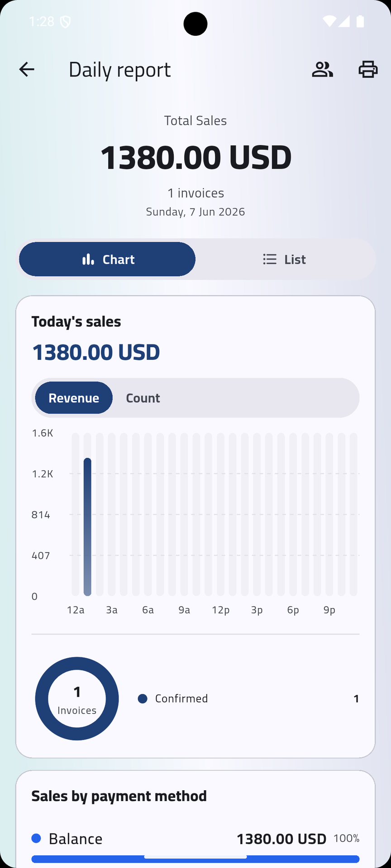Tap the date Sunday, 7 Jun 2026
Screen dimensions: 391x868
[195, 212]
